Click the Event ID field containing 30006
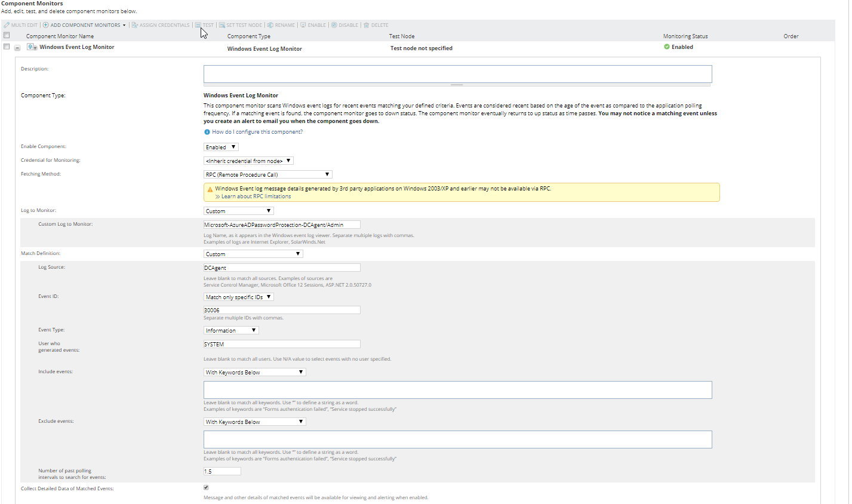The width and height of the screenshot is (852, 504). coord(282,310)
